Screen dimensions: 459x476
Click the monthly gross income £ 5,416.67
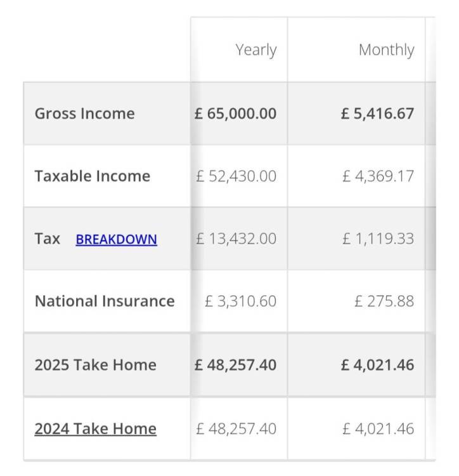[x=377, y=114]
